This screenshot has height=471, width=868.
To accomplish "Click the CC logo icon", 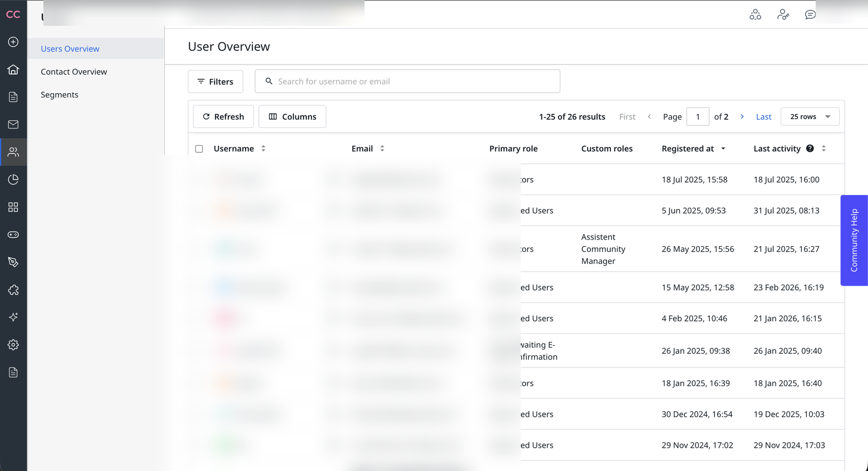I will pos(13,14).
